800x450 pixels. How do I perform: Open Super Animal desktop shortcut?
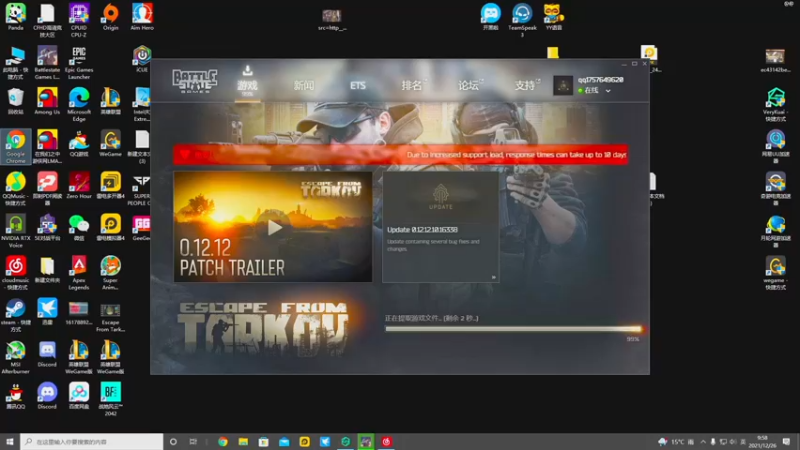tap(110, 273)
